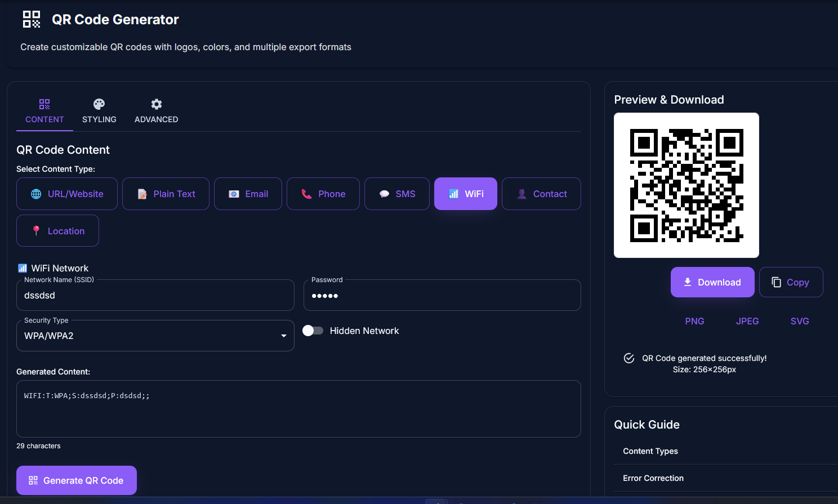Click the Security Type dropdown arrow
Image resolution: width=838 pixels, height=504 pixels.
284,336
